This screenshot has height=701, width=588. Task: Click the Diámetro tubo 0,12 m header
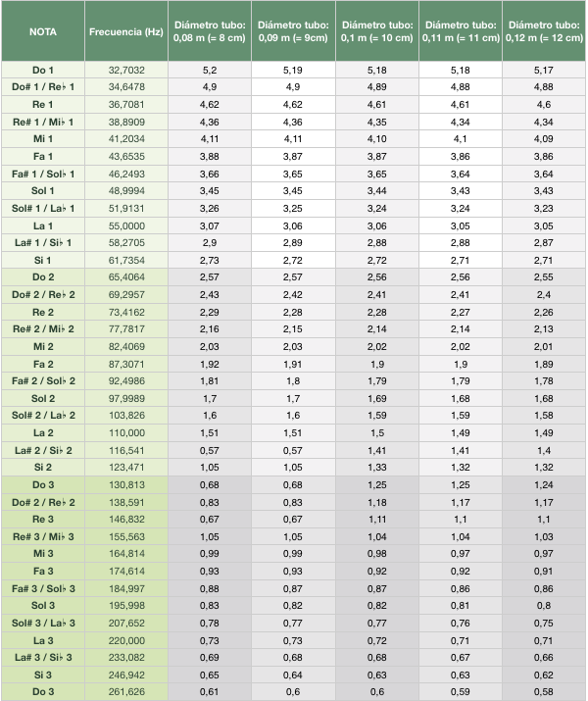click(544, 31)
